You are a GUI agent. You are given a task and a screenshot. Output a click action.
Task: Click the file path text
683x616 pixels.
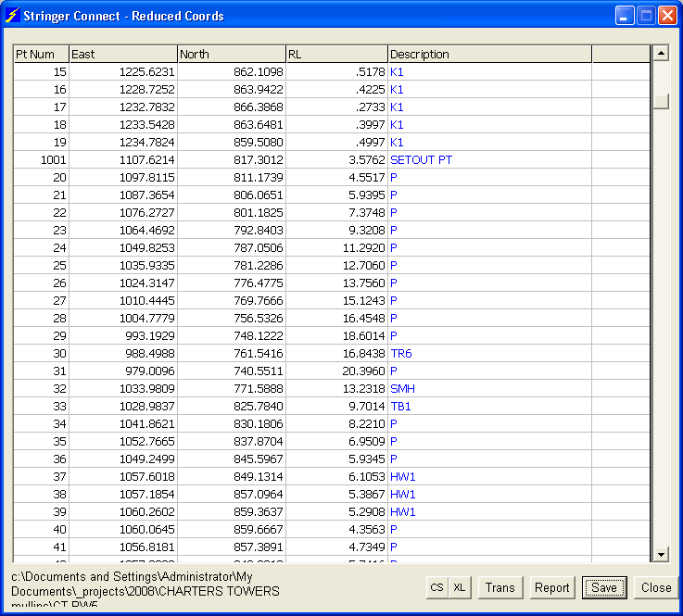coord(145,588)
